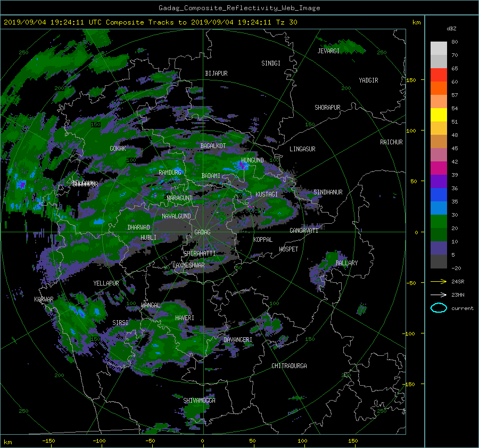Click the white 23MN arrow legend icon
The width and height of the screenshot is (479, 448).
pos(439,295)
